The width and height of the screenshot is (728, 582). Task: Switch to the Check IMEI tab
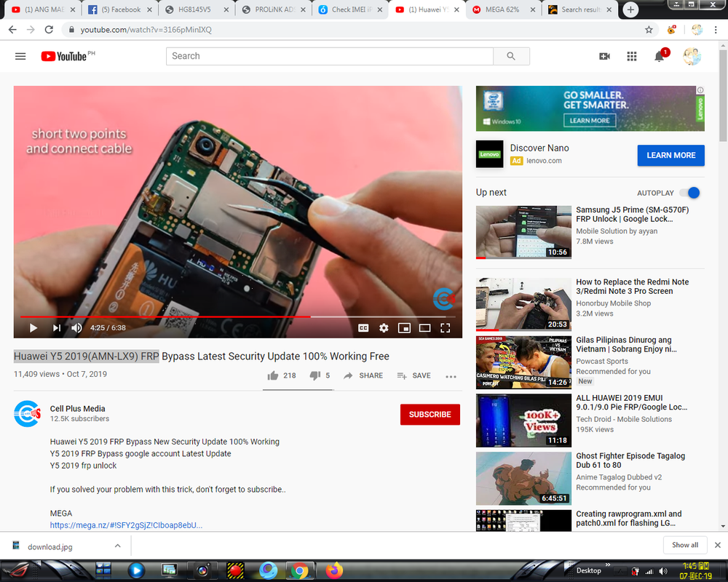coord(351,9)
